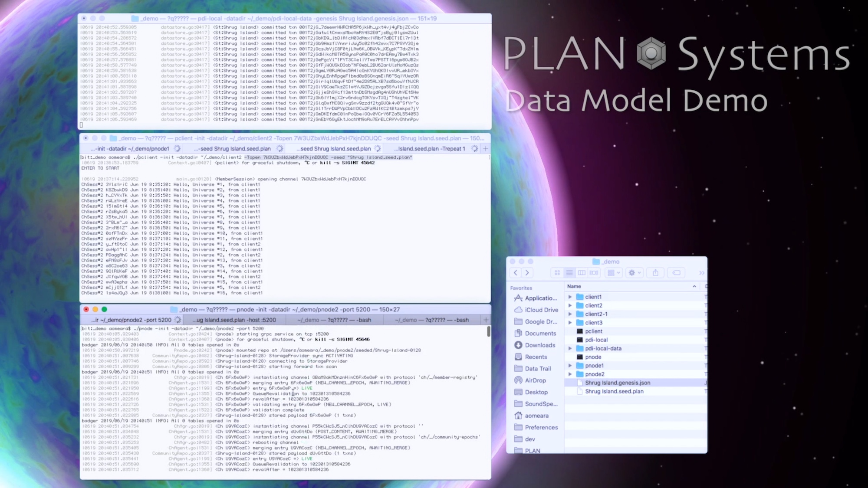Open the Share icon in Finder toolbar
Viewport: 868px width, 488px height.
(655, 273)
